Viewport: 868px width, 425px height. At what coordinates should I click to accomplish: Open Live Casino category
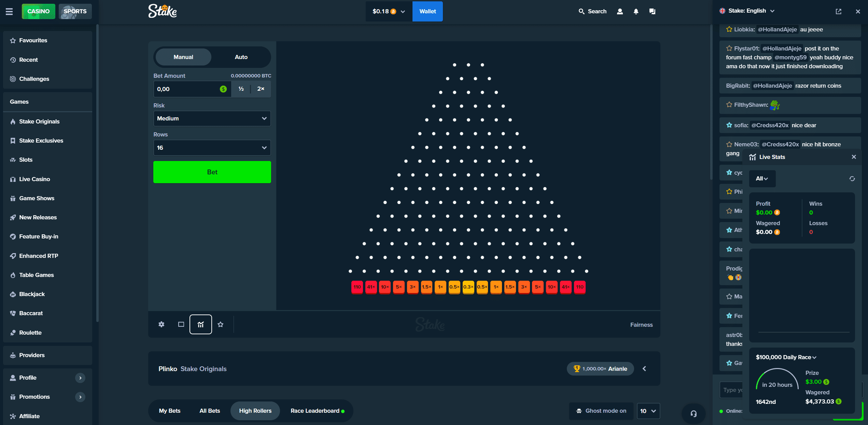pyautogui.click(x=47, y=179)
